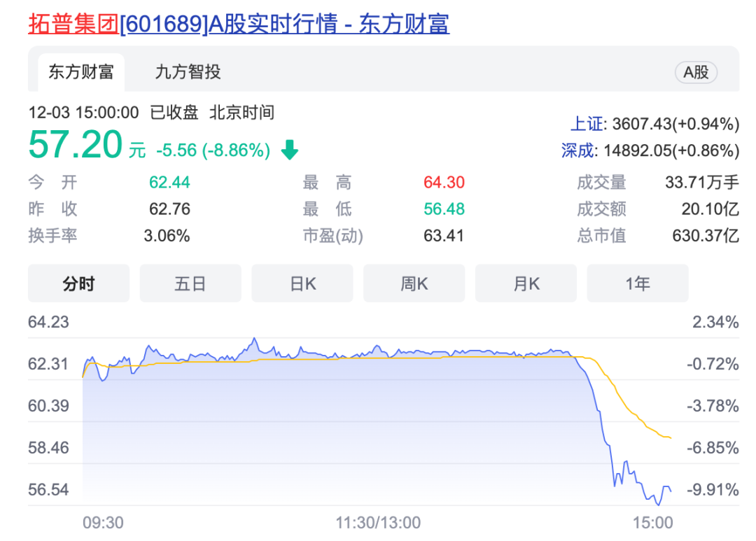Select the 1年 chart tab
The height and width of the screenshot is (541, 756).
[638, 283]
